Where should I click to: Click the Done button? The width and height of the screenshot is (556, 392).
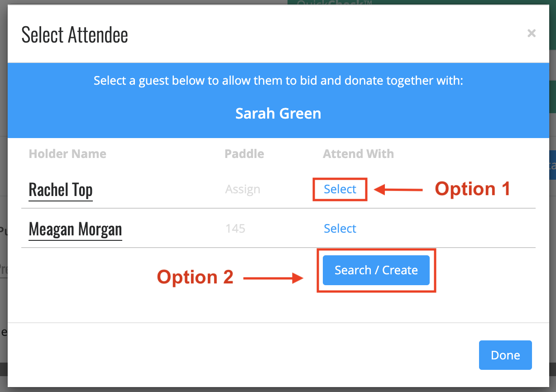click(x=505, y=355)
